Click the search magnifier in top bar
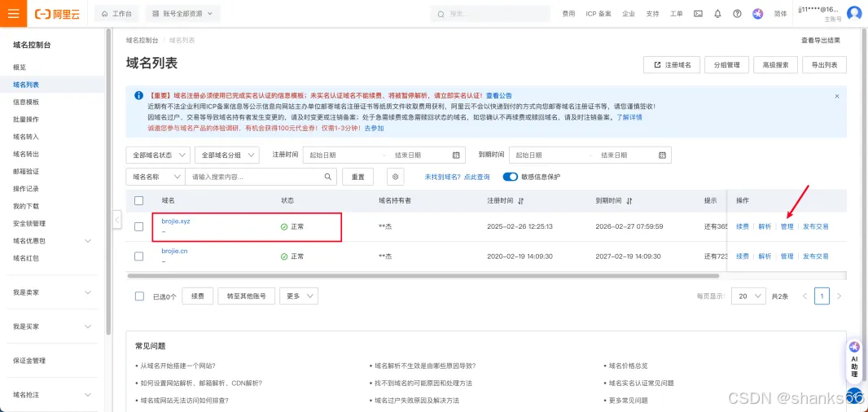The height and width of the screenshot is (412, 868). [x=441, y=14]
